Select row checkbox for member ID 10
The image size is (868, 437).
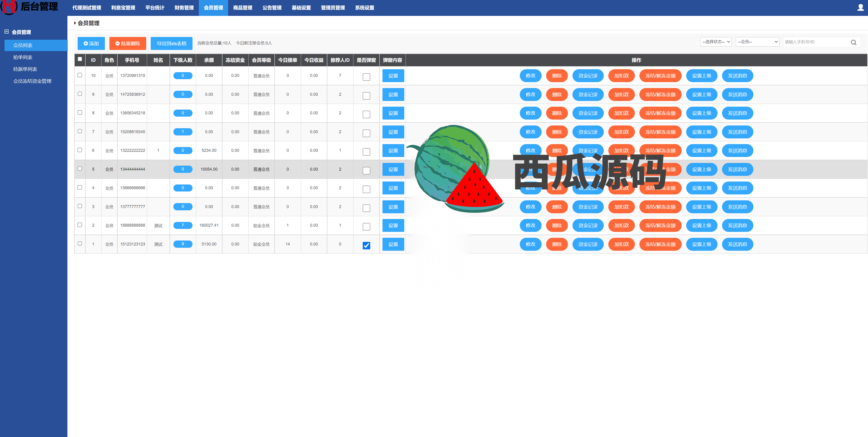[80, 75]
